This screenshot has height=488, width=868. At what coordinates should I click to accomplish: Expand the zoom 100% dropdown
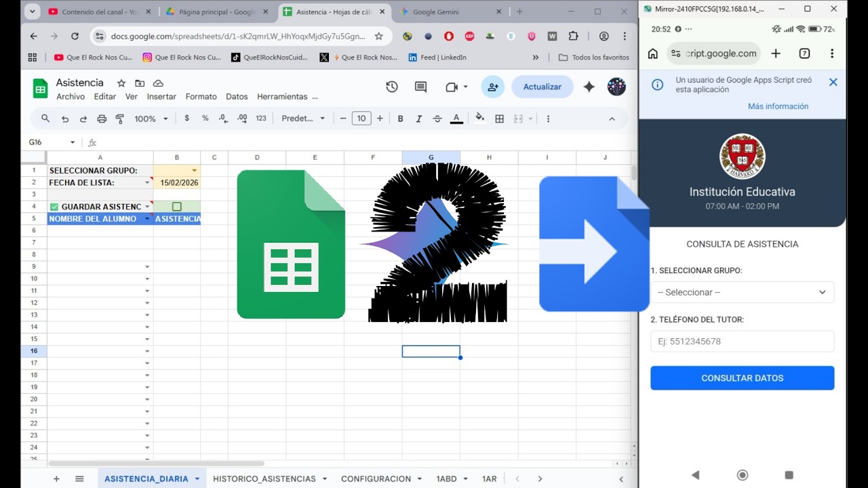(x=151, y=119)
